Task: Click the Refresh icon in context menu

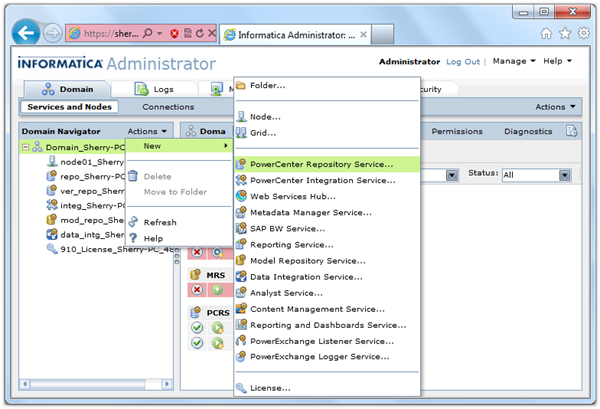Action: click(x=133, y=222)
